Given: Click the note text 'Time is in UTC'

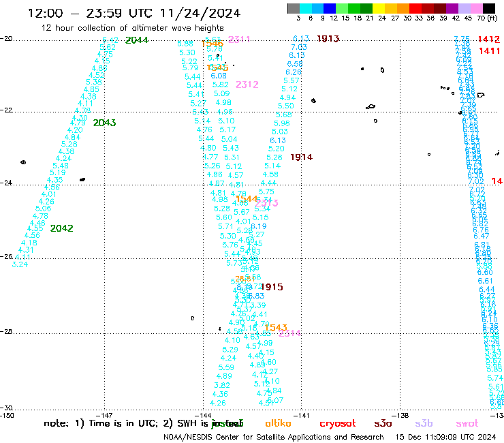Looking at the screenshot, I should [x=123, y=423].
